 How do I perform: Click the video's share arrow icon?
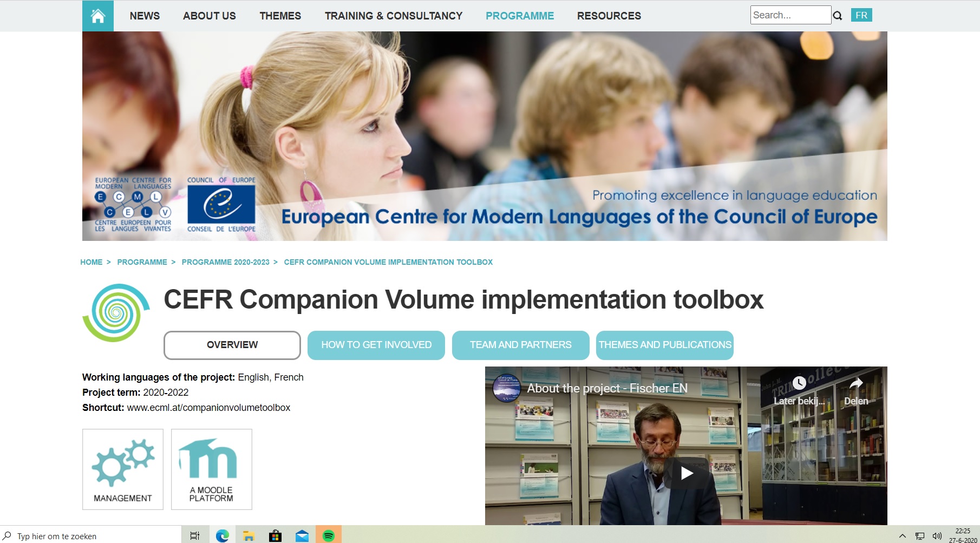pos(856,383)
